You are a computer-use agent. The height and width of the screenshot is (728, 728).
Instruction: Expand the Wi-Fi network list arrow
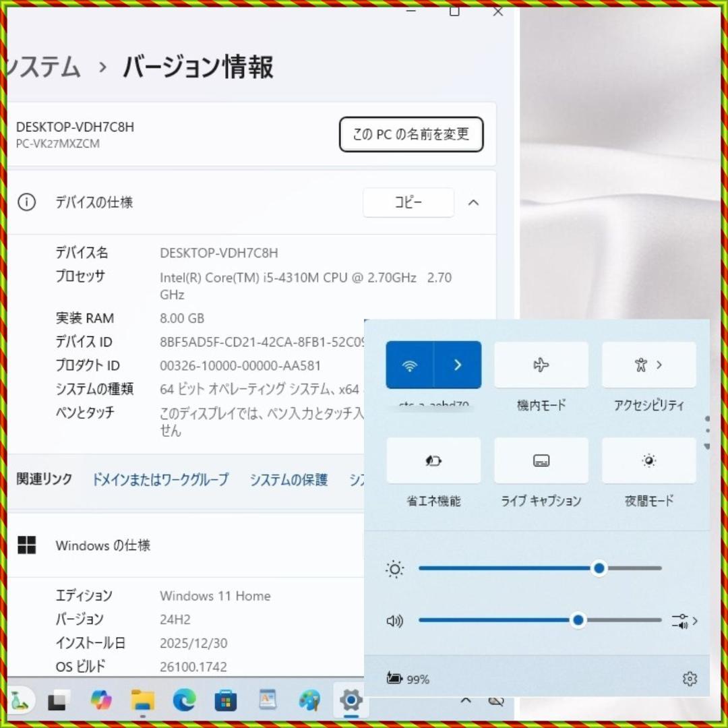click(x=458, y=365)
